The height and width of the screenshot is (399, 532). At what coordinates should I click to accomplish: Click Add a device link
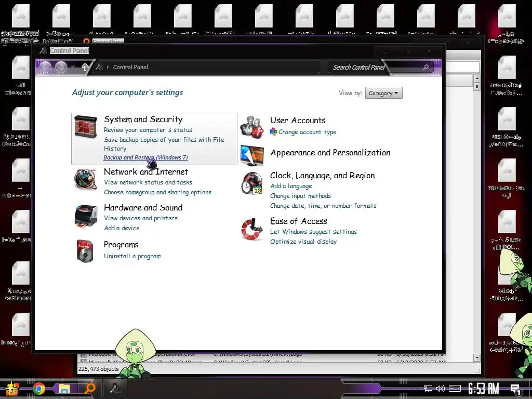[122, 228]
